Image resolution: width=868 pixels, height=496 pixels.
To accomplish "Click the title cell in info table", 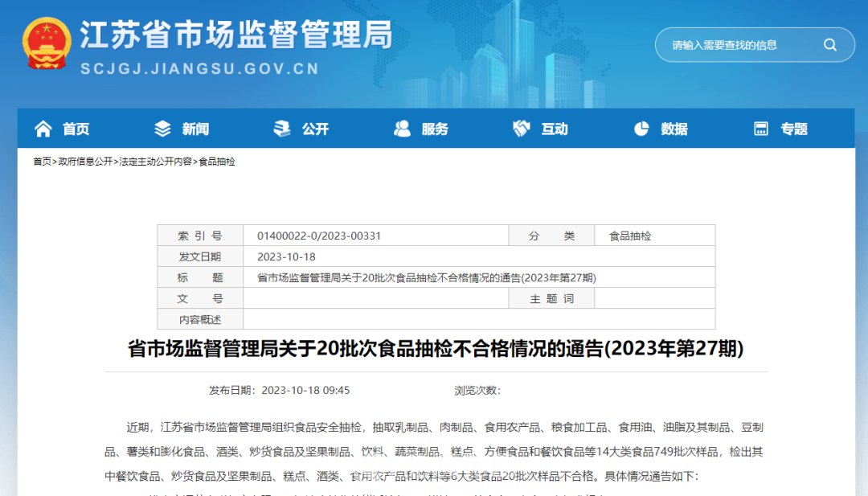I will 479,278.
